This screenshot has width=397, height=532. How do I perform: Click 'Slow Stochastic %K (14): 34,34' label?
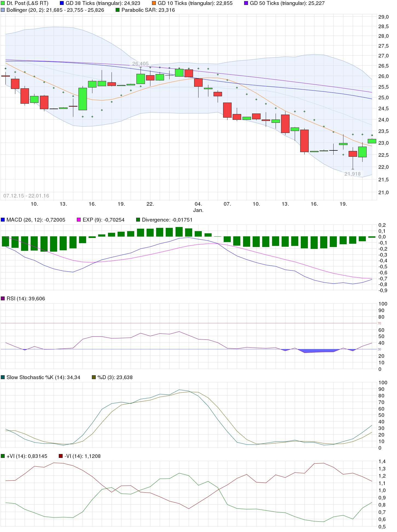(x=43, y=377)
